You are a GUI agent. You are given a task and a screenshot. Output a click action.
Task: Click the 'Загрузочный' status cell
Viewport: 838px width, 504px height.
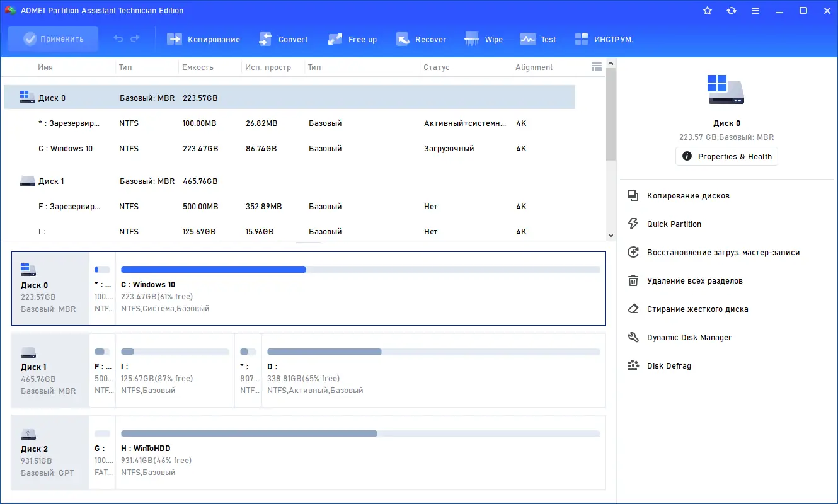tap(449, 149)
